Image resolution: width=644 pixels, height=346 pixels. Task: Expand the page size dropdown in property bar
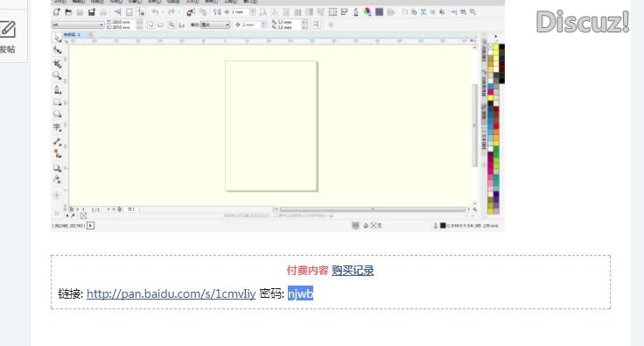[x=101, y=25]
